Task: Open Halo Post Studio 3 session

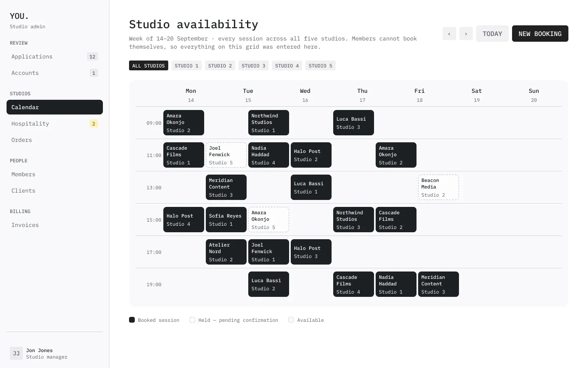Action: [311, 252]
